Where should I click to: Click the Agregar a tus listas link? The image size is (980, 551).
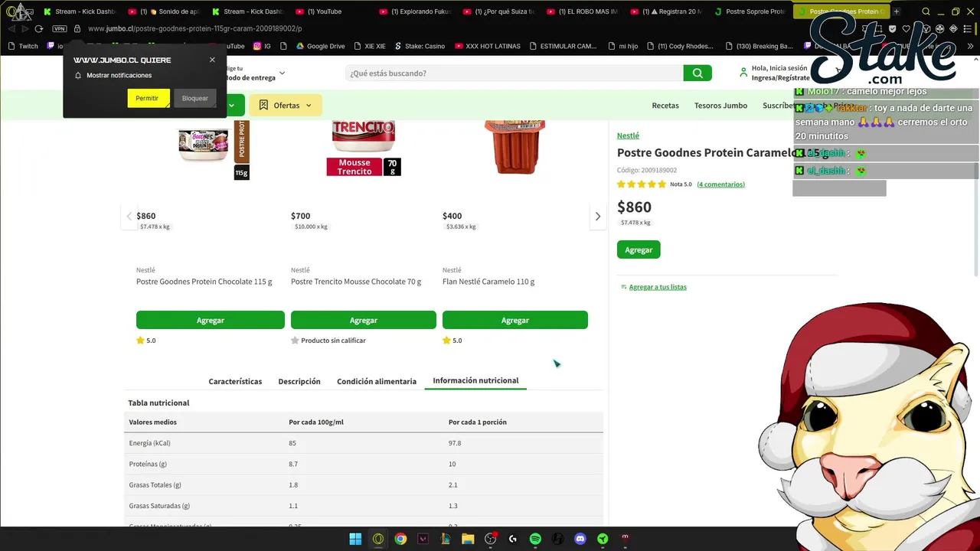click(x=658, y=287)
